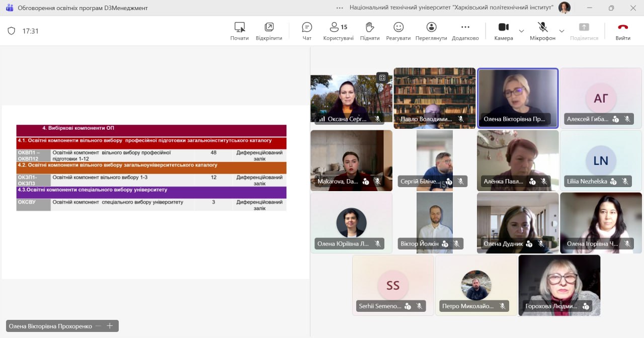Click muted mic icon on Serhii Semeno tile

[419, 306]
